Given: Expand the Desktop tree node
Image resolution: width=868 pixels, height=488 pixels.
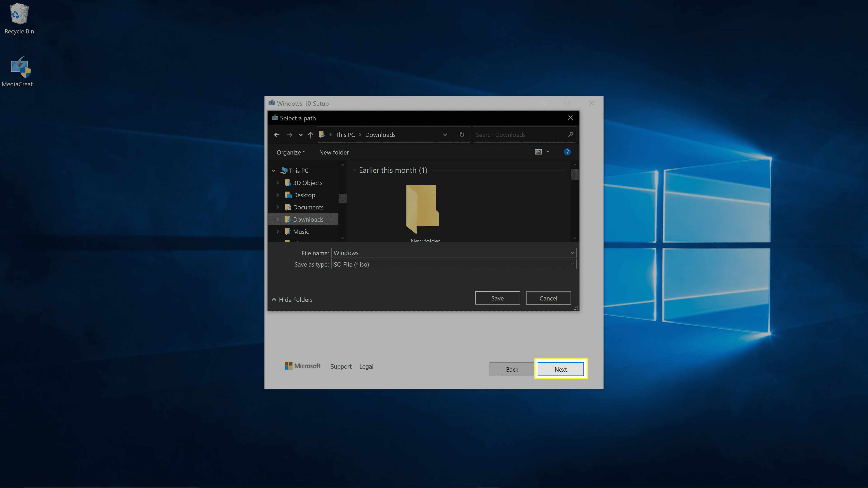Looking at the screenshot, I should tap(278, 195).
